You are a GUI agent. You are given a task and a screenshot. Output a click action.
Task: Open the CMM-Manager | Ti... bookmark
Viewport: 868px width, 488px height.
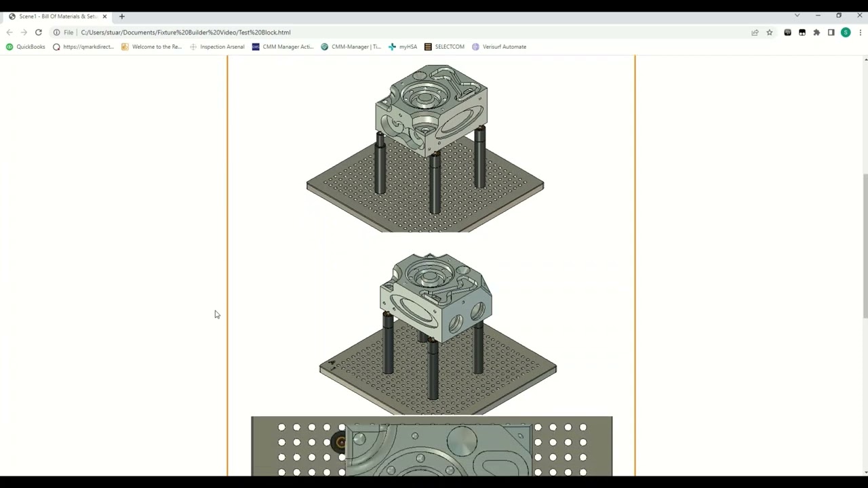coord(351,47)
